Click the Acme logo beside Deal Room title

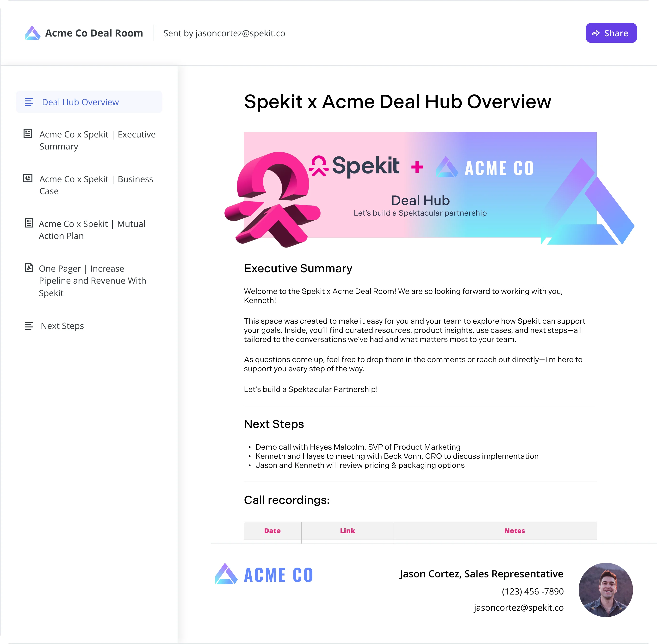coord(33,33)
